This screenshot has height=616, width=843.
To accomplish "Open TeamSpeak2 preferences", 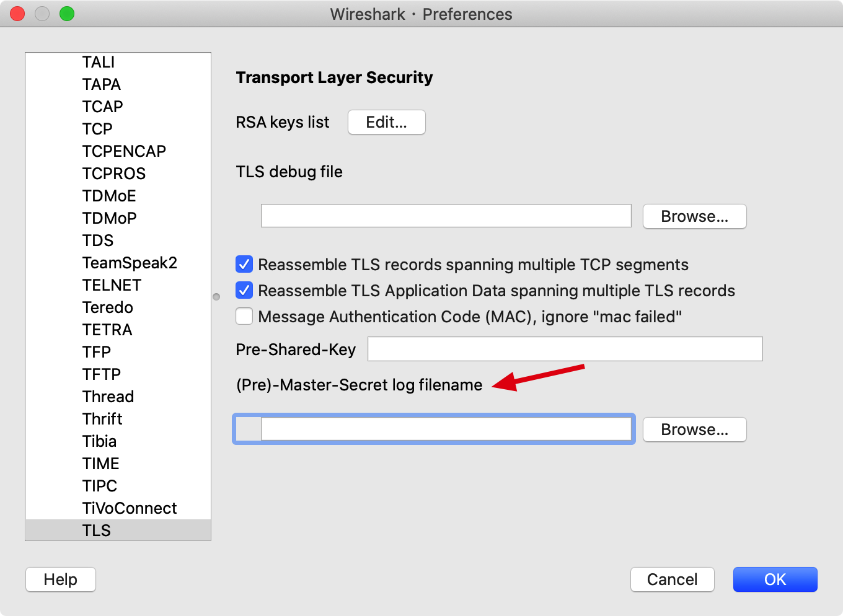I will [118, 263].
